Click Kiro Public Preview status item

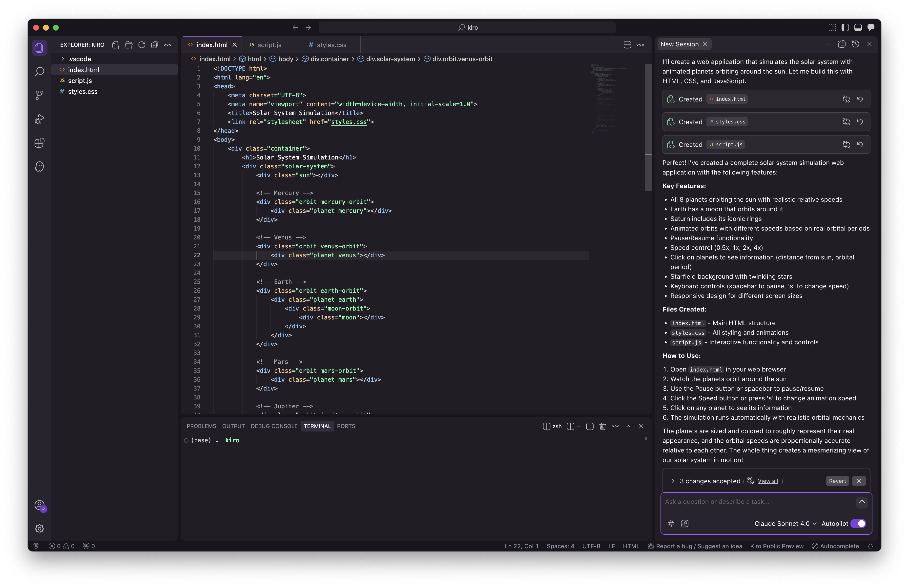tap(776, 546)
